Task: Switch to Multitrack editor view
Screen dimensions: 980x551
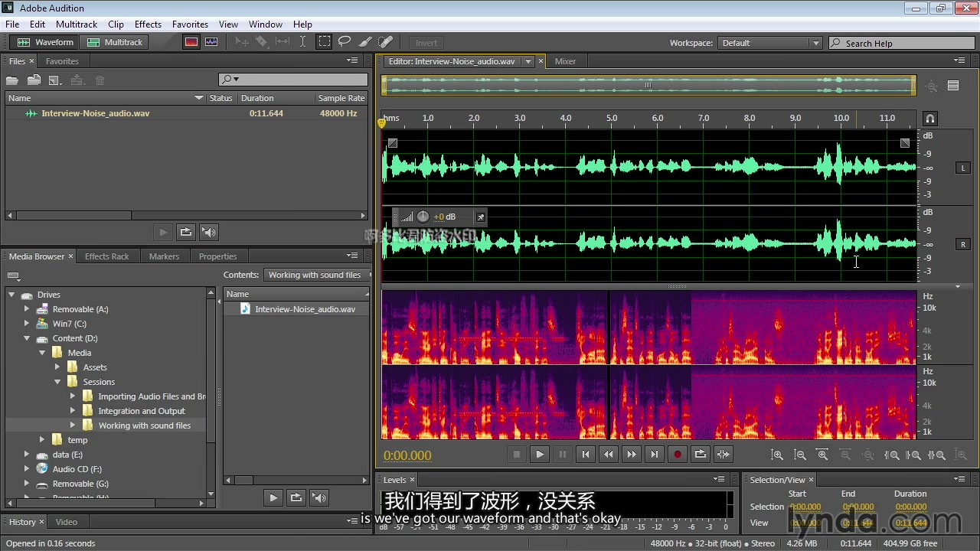Action: [x=115, y=42]
